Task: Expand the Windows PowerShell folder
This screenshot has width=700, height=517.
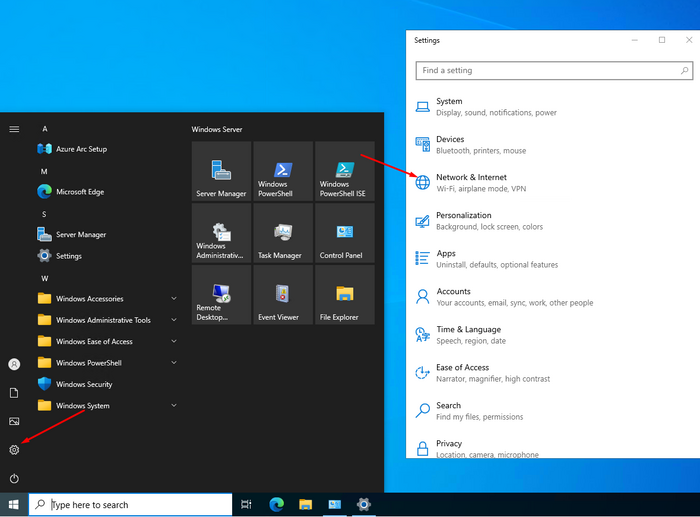Action: coord(107,363)
